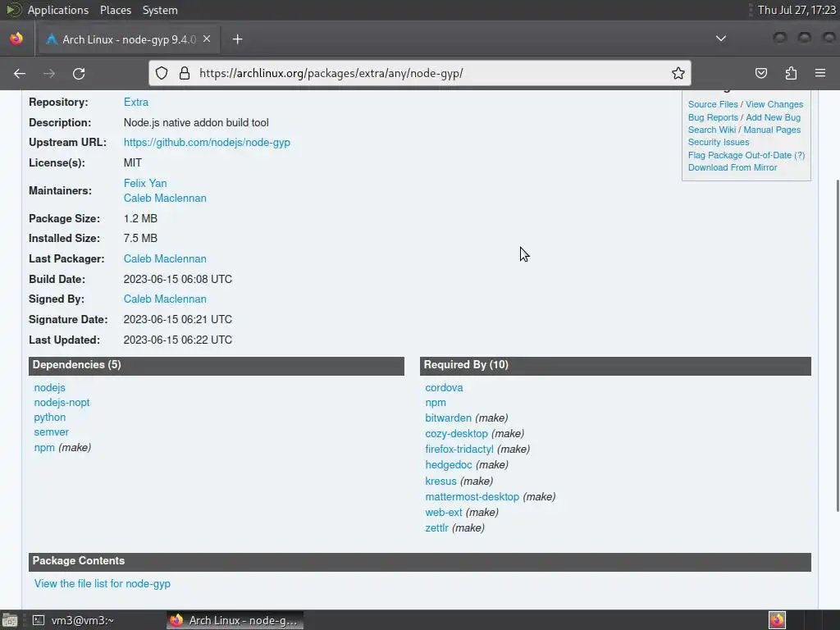Open tracking protection shield panel
840x630 pixels.
162,73
